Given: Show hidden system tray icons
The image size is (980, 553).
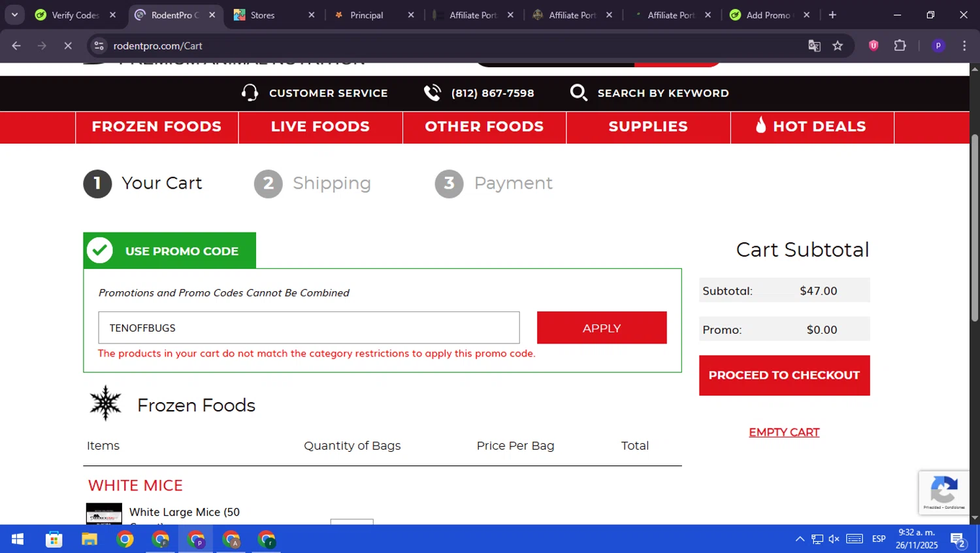Looking at the screenshot, I should 800,539.
